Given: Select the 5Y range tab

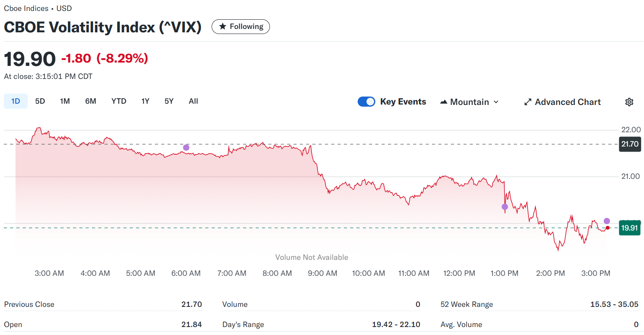Looking at the screenshot, I should pyautogui.click(x=169, y=101).
